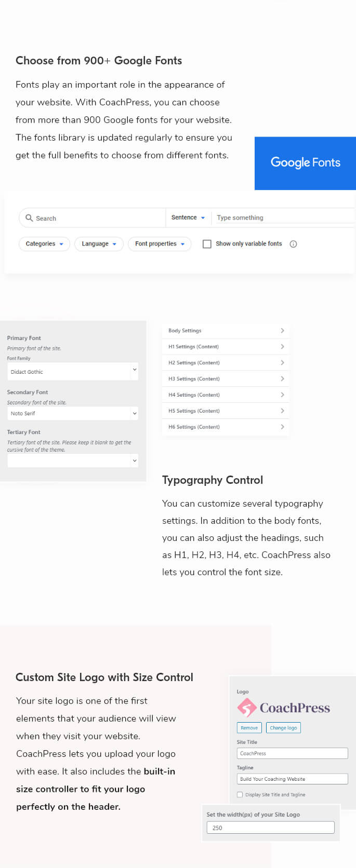
Task: Open Primary Font family dropdown (Didact Gothic)
Action: tap(73, 372)
